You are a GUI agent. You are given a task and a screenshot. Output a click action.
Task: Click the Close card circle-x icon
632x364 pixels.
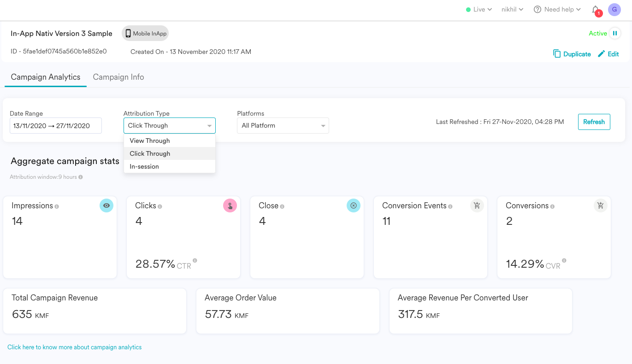pyautogui.click(x=354, y=205)
